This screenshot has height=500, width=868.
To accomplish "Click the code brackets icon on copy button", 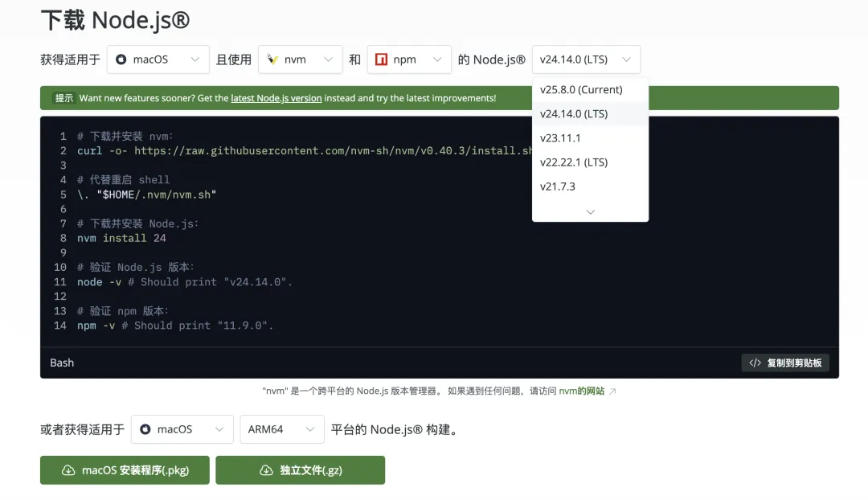I will tap(755, 363).
